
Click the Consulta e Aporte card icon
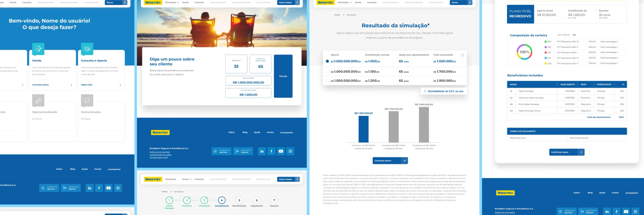(x=87, y=49)
